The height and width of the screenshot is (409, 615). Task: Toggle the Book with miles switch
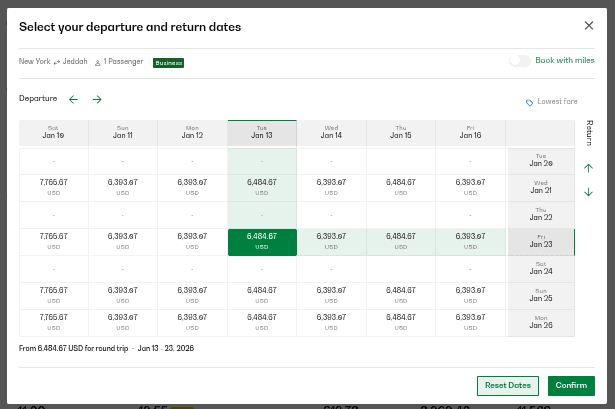coord(520,61)
